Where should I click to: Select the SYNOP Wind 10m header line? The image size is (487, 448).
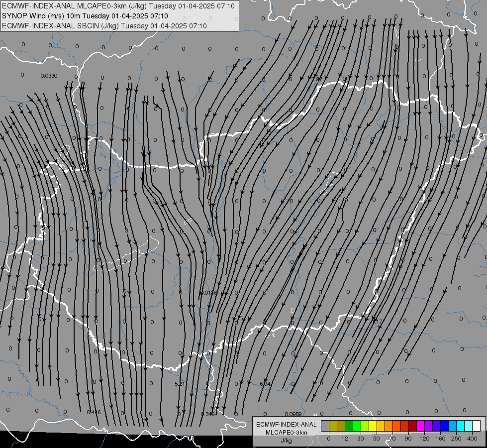coord(85,16)
